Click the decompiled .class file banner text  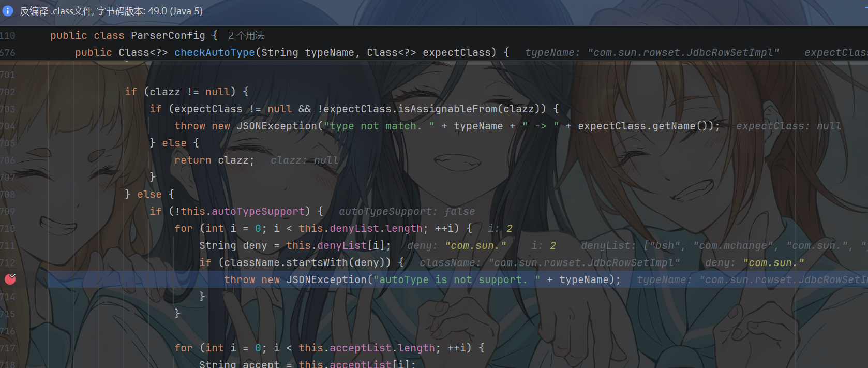click(111, 11)
